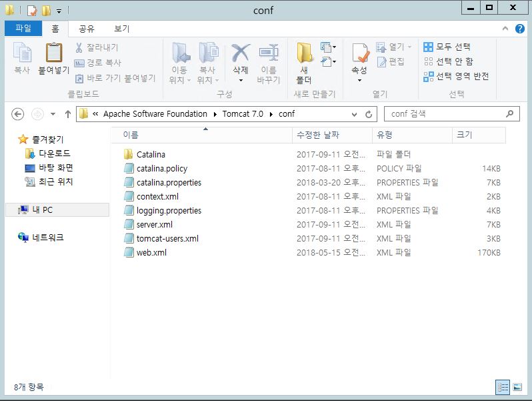Click the 편집 (Edit) ribbon button
This screenshot has width=532, height=401.
coord(391,62)
